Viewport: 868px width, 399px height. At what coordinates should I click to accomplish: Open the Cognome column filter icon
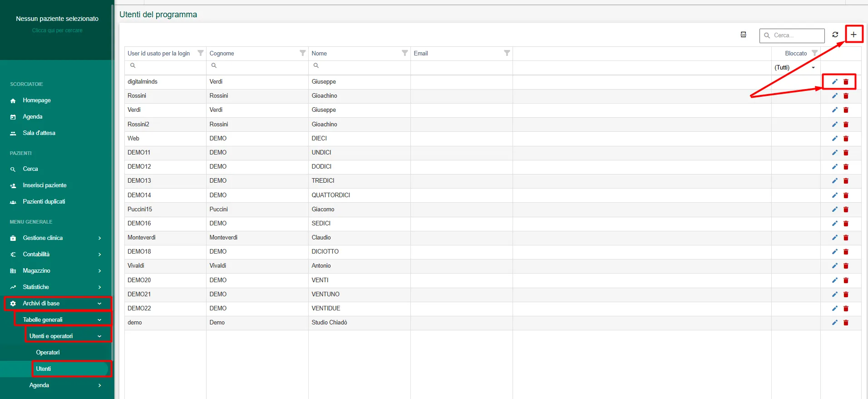pos(302,53)
